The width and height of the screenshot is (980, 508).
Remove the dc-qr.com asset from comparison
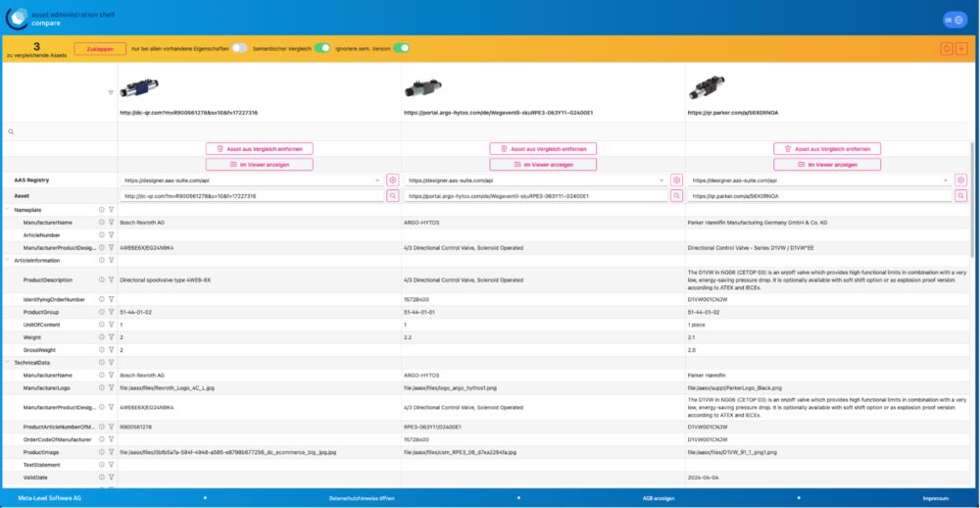(260, 149)
